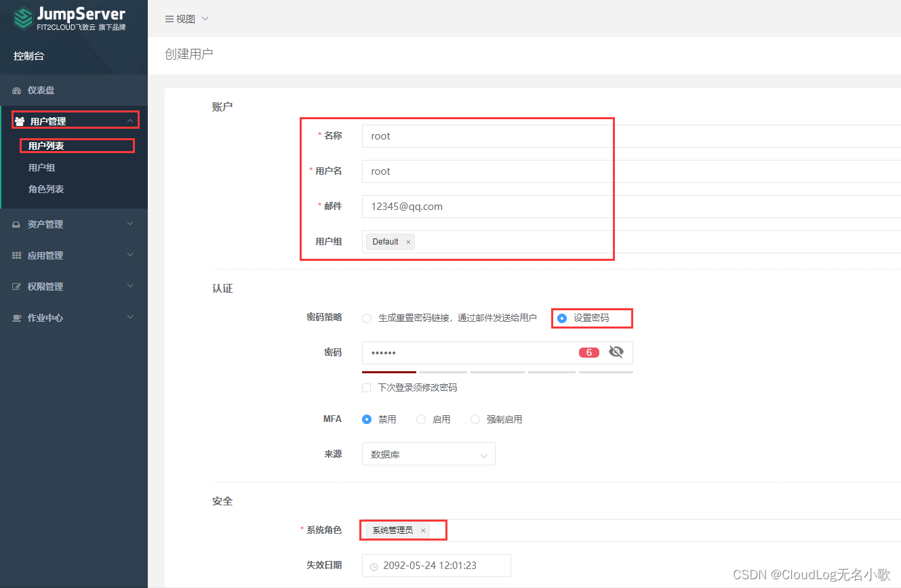This screenshot has width=901, height=588.
Task: Check 下次登录须修改密码 checkbox
Action: tap(366, 387)
